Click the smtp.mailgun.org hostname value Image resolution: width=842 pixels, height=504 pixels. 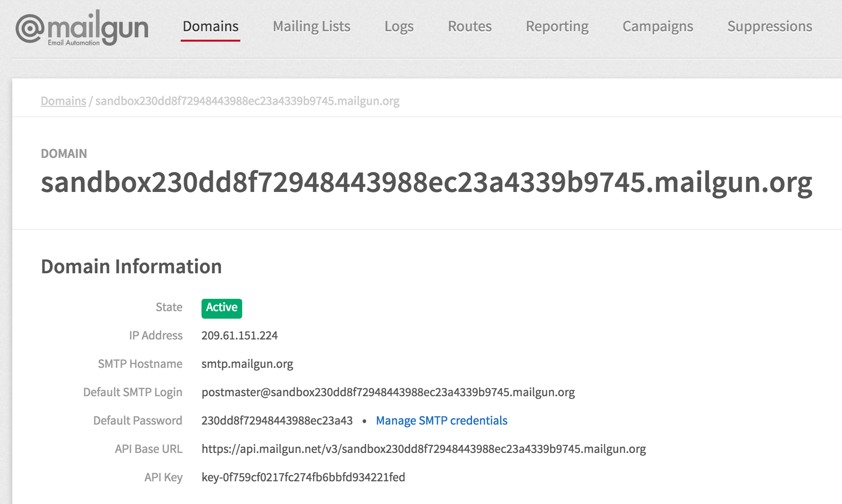coord(247,364)
